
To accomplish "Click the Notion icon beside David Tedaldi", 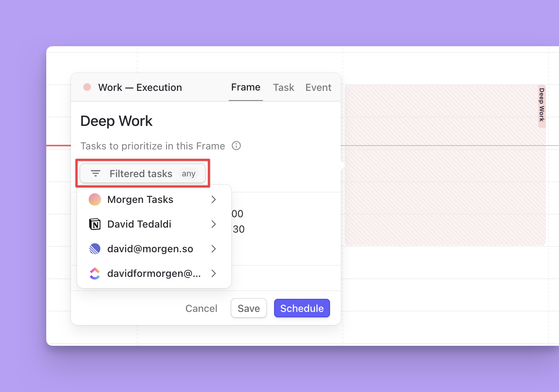I will pyautogui.click(x=95, y=224).
